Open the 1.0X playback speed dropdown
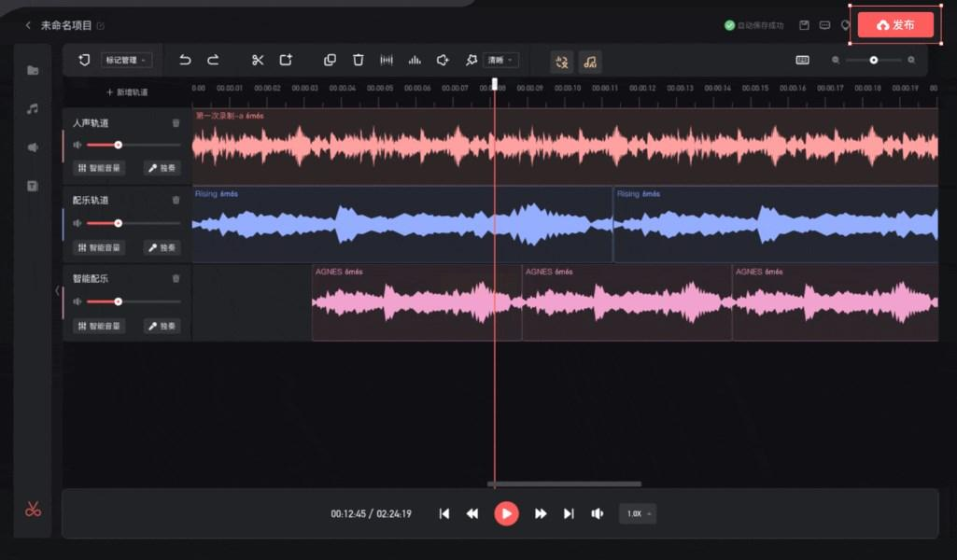Viewport: 957px width, 560px height. tap(638, 513)
